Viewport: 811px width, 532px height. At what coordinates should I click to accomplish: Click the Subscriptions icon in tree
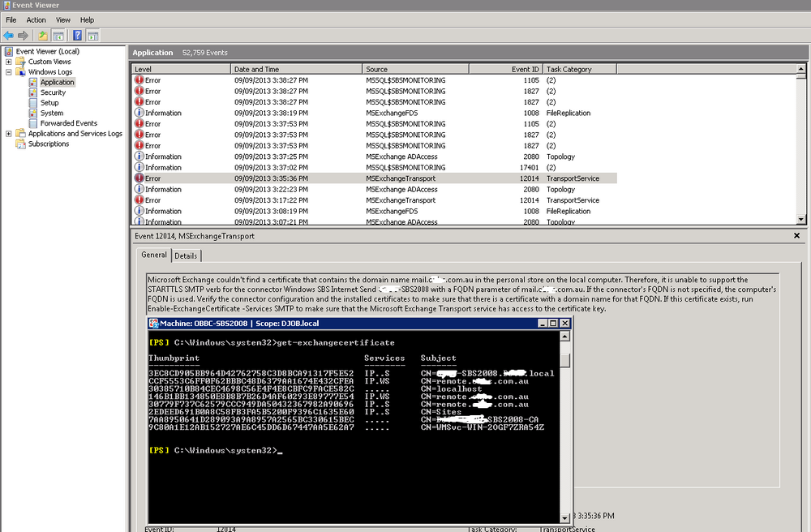coord(21,144)
